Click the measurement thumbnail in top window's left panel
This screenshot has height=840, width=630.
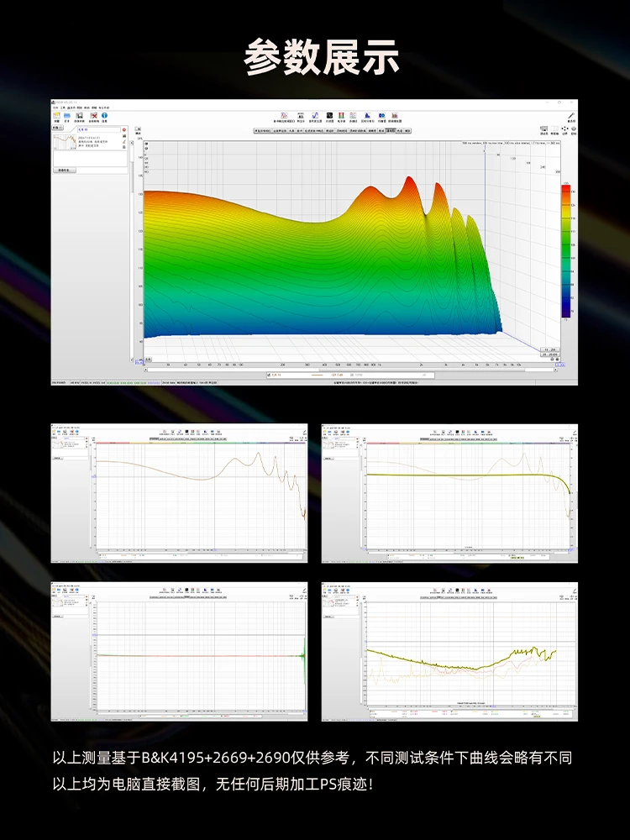tap(65, 143)
